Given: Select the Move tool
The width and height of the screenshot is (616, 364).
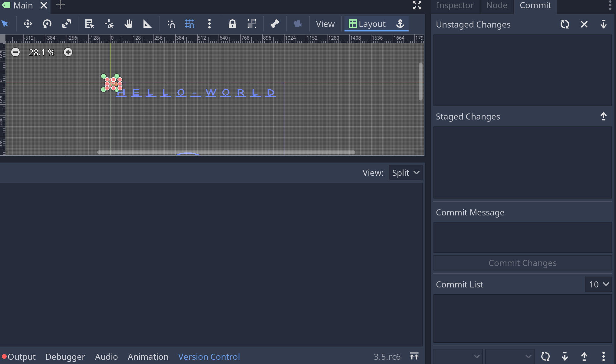Looking at the screenshot, I should [x=28, y=24].
